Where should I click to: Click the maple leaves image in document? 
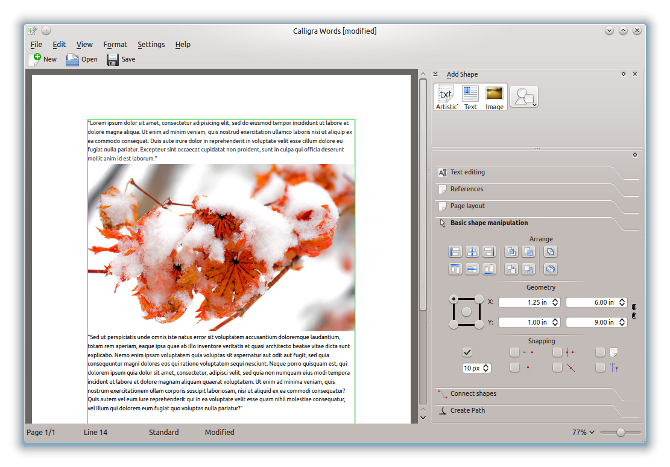point(221,247)
